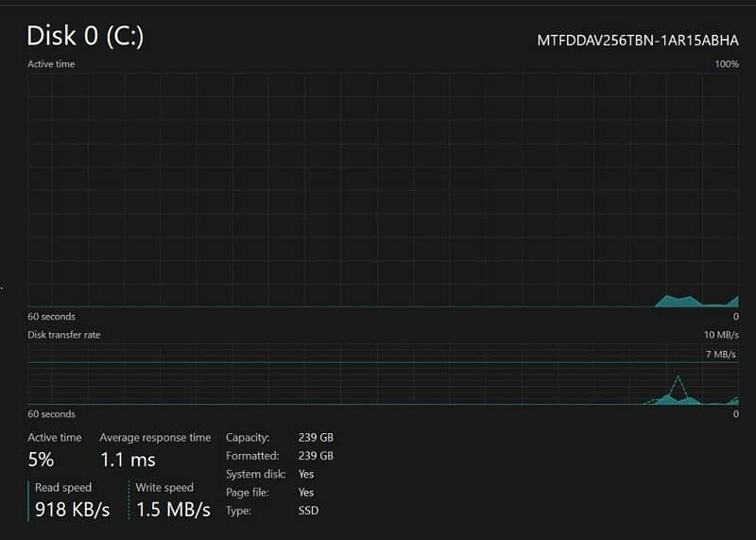Select the 5% active time value
This screenshot has height=540, width=756.
(41, 461)
